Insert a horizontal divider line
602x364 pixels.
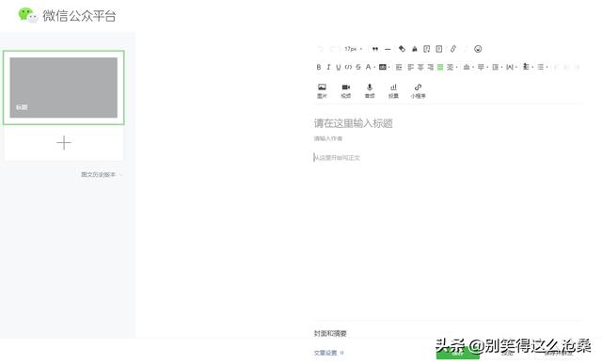click(388, 49)
